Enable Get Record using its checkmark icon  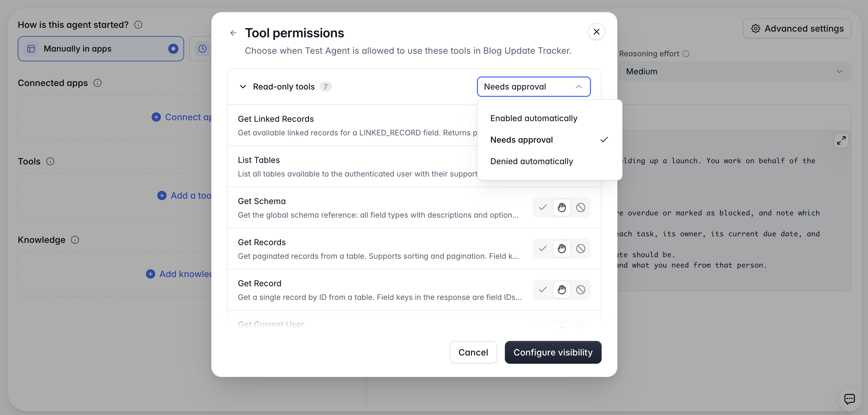[x=542, y=290]
